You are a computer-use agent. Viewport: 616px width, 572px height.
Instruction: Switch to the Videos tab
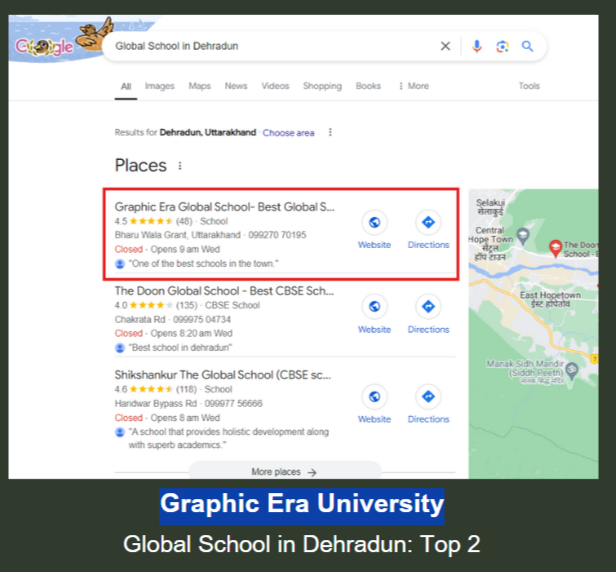click(x=275, y=86)
